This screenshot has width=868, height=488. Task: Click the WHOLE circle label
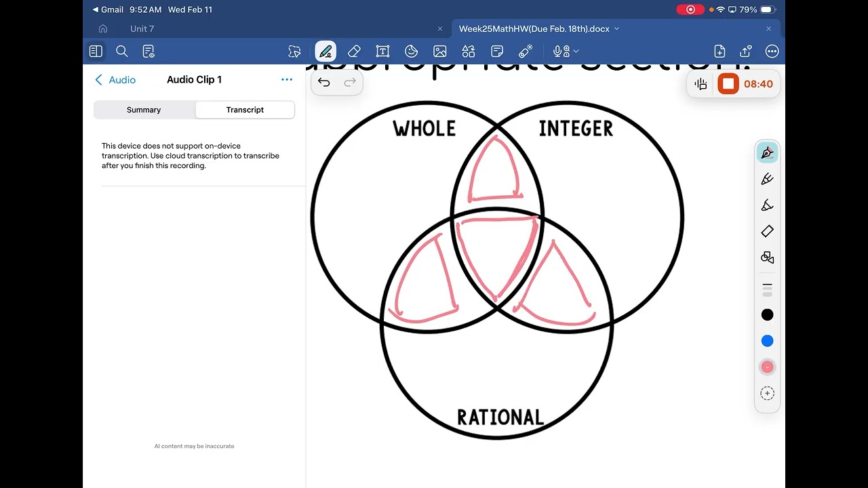click(x=425, y=129)
